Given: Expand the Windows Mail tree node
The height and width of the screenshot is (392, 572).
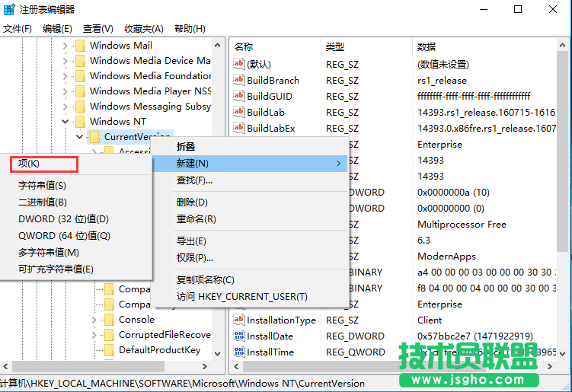Looking at the screenshot, I should point(66,46).
